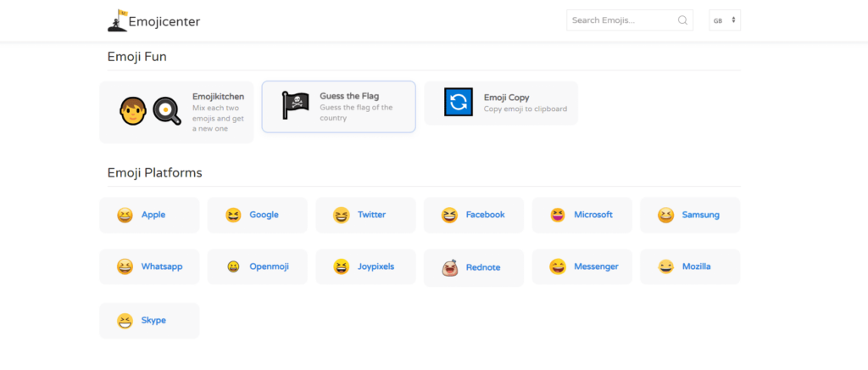This screenshot has width=868, height=370.
Task: Click the Whatsapp laughing emoji icon
Action: pos(125,267)
